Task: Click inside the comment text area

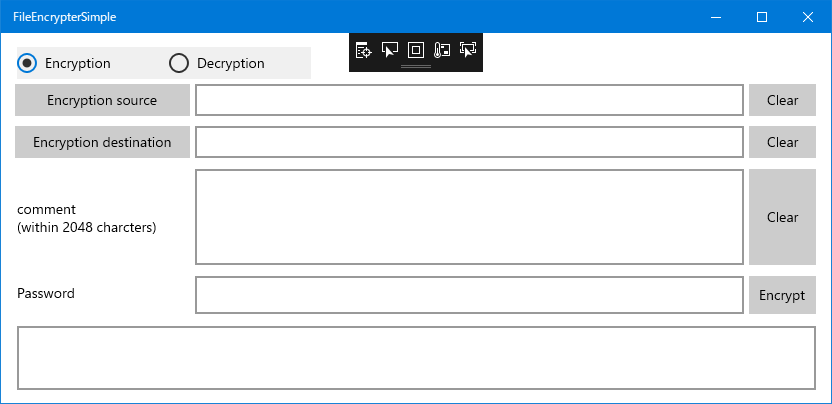Action: [469, 217]
